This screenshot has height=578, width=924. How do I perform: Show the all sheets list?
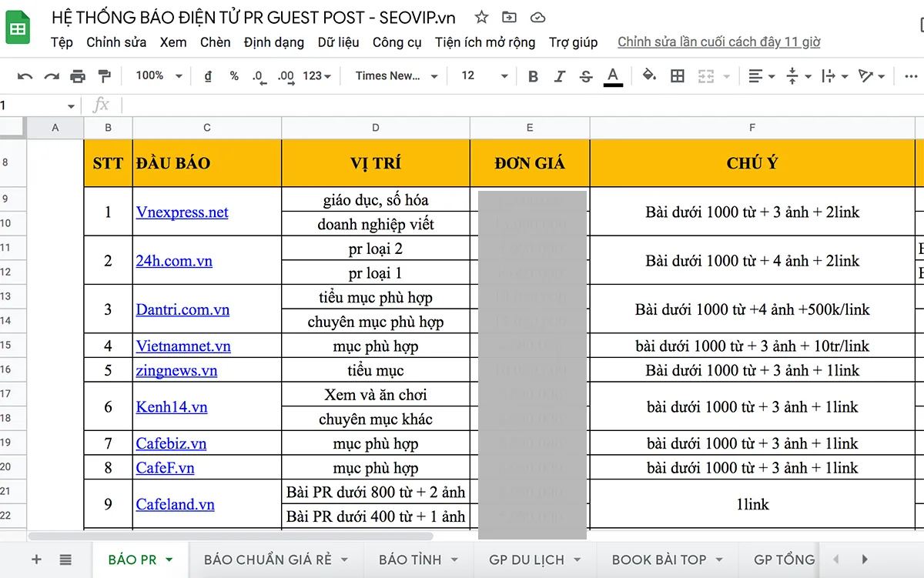tap(65, 560)
